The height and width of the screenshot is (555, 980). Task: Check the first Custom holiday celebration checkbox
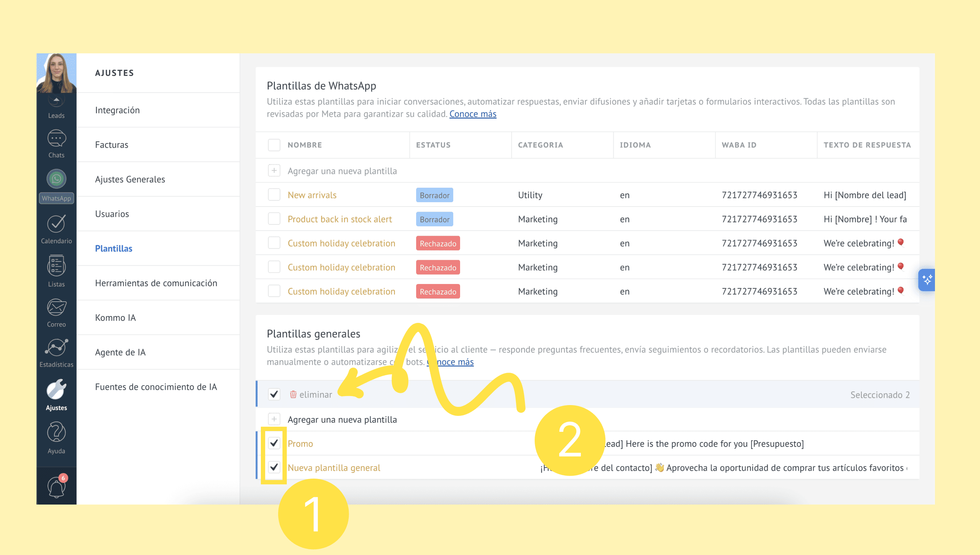tap(274, 243)
